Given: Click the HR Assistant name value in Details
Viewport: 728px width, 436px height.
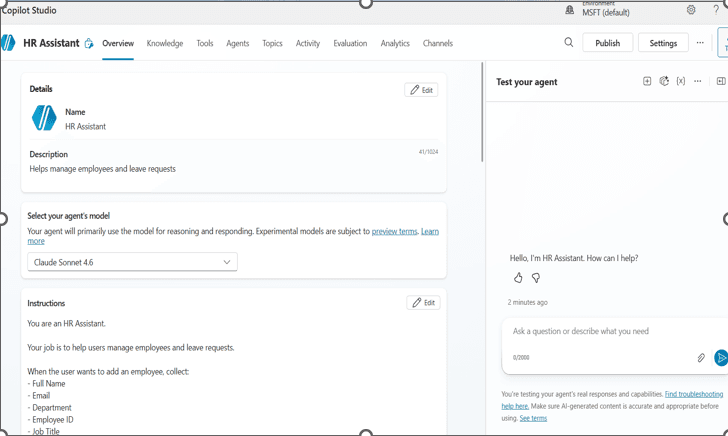Looking at the screenshot, I should [x=85, y=126].
